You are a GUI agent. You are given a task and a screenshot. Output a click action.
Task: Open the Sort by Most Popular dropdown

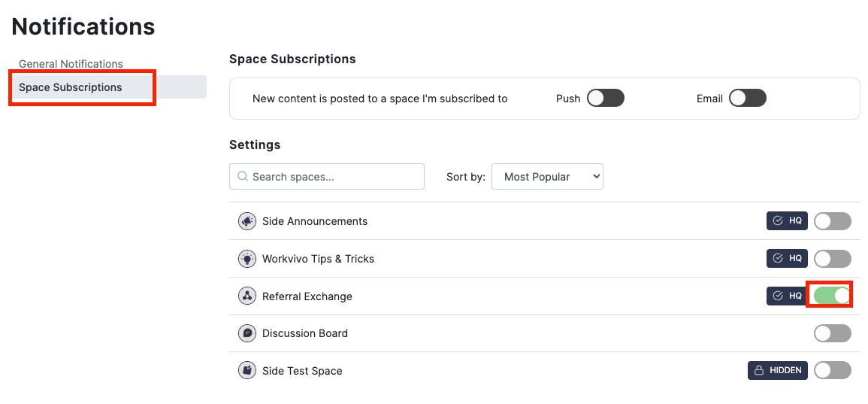[x=548, y=176]
